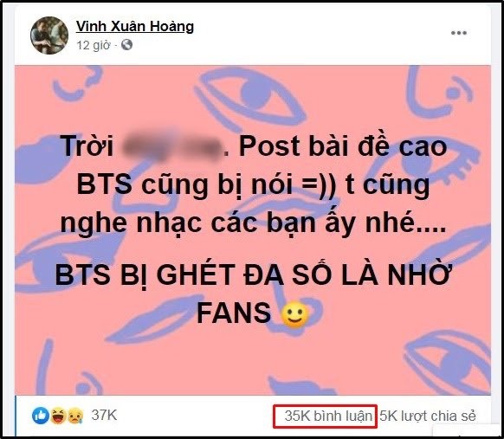This screenshot has width=504, height=439.
Task: Click the eye illustration beside 'cao'
Action: tap(428, 164)
